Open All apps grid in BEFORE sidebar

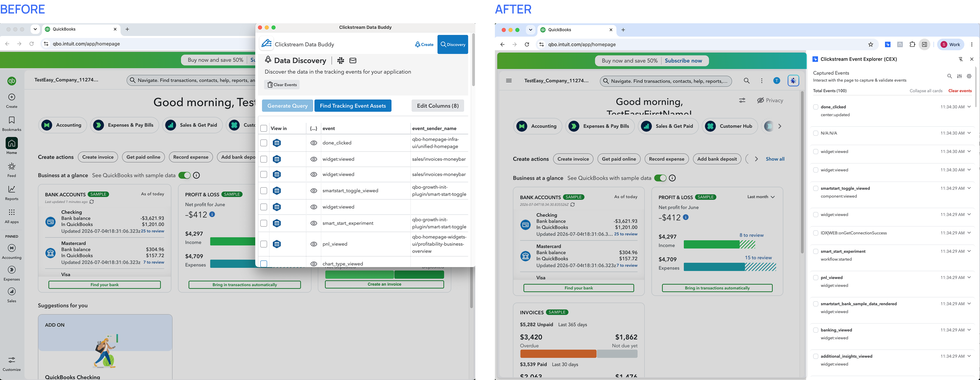coord(12,216)
